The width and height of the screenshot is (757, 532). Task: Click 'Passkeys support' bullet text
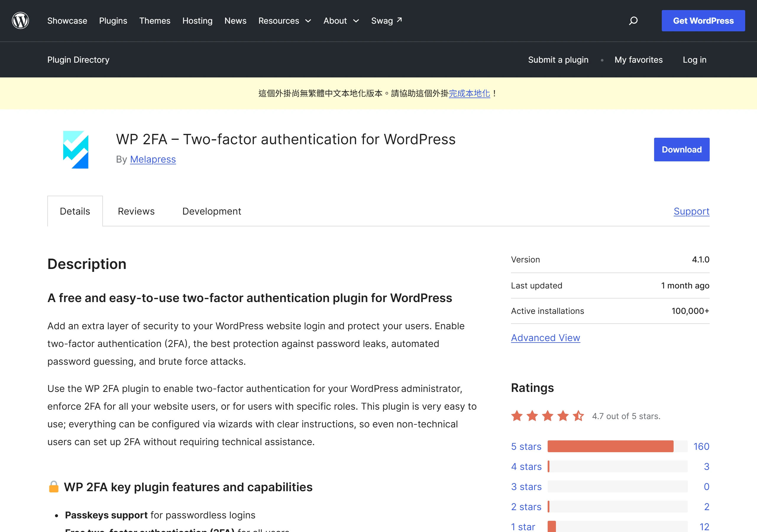(x=106, y=515)
